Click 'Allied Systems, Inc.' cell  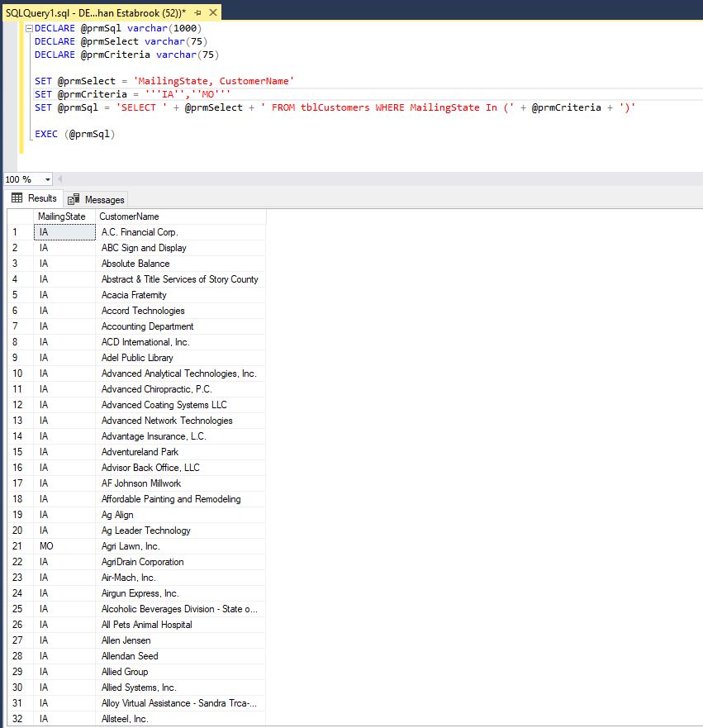pyautogui.click(x=181, y=688)
